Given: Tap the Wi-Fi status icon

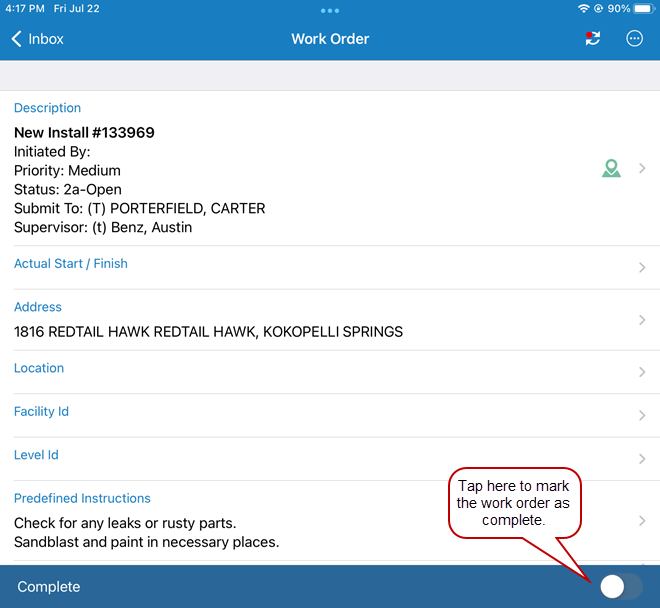Looking at the screenshot, I should click(584, 8).
